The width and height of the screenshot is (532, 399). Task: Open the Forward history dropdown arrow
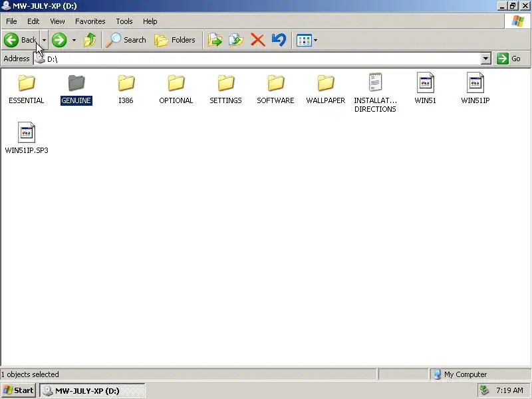click(74, 40)
